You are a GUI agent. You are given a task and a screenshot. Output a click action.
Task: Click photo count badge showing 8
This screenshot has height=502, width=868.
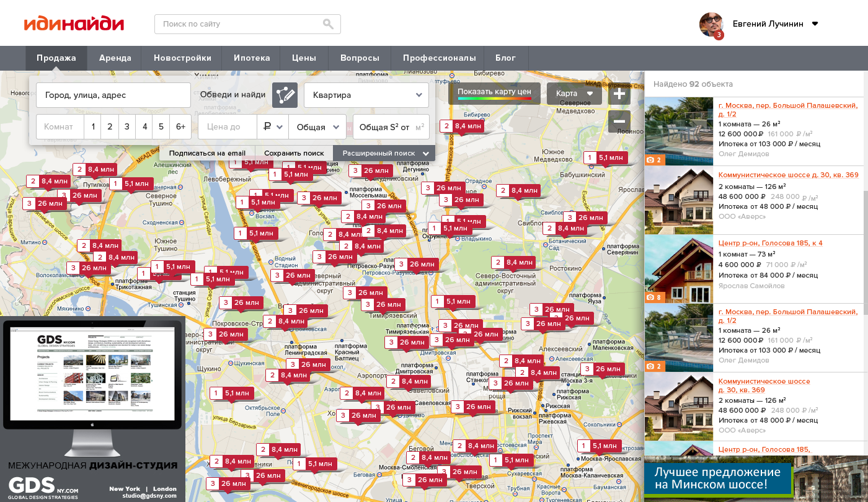(654, 297)
